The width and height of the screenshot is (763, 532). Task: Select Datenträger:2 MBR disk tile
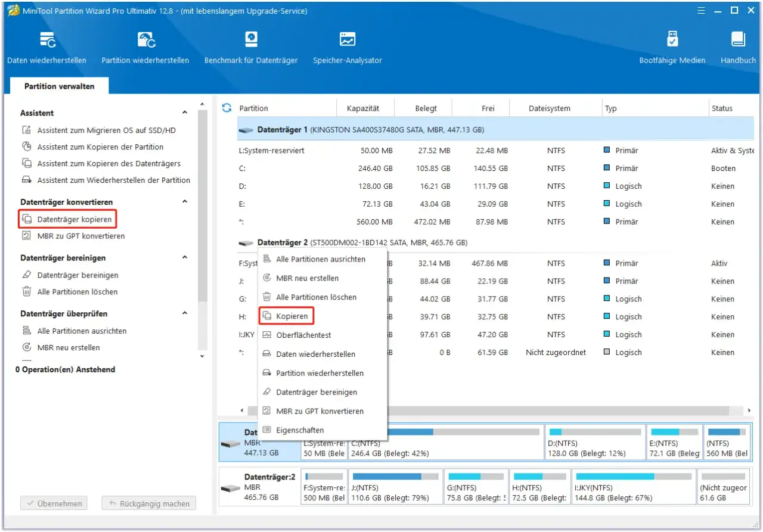click(260, 486)
